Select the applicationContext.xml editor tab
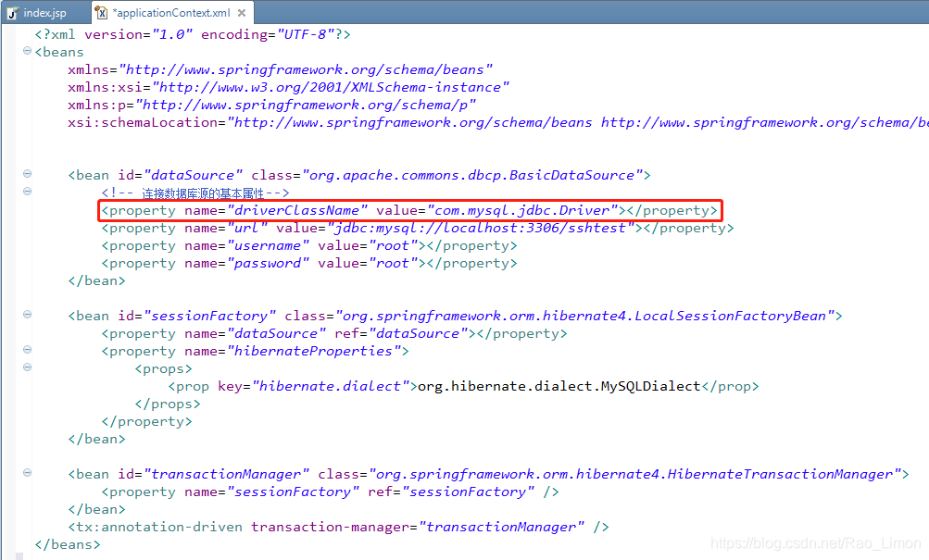 coord(172,12)
